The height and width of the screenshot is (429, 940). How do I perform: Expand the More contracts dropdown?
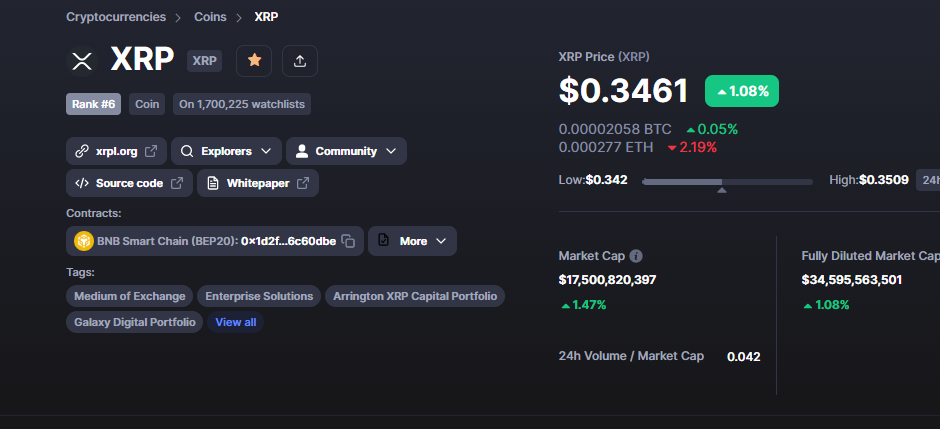[x=412, y=241]
